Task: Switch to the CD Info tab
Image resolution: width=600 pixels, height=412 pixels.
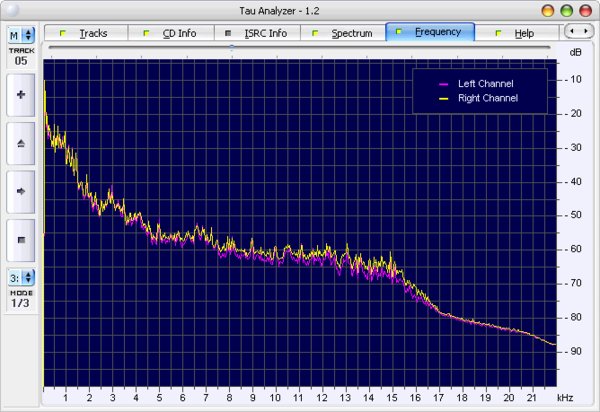Action: (x=171, y=33)
